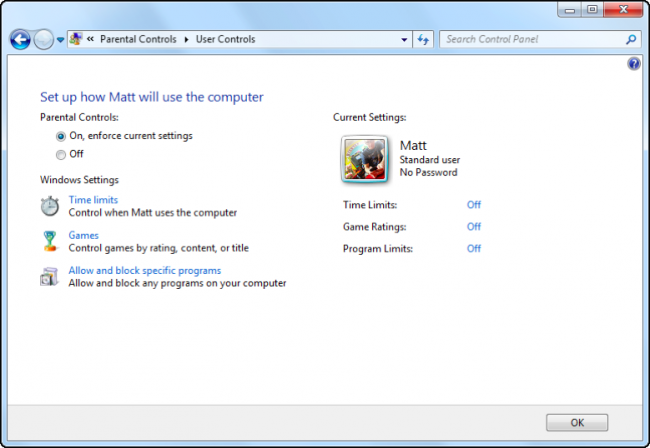Click the 'Matt' user name text

tap(413, 145)
